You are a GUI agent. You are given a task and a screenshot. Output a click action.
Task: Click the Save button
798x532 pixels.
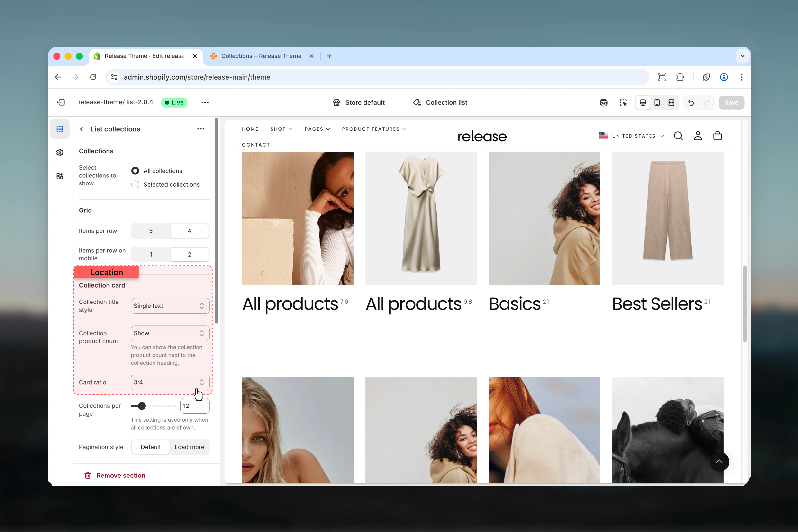coord(732,102)
